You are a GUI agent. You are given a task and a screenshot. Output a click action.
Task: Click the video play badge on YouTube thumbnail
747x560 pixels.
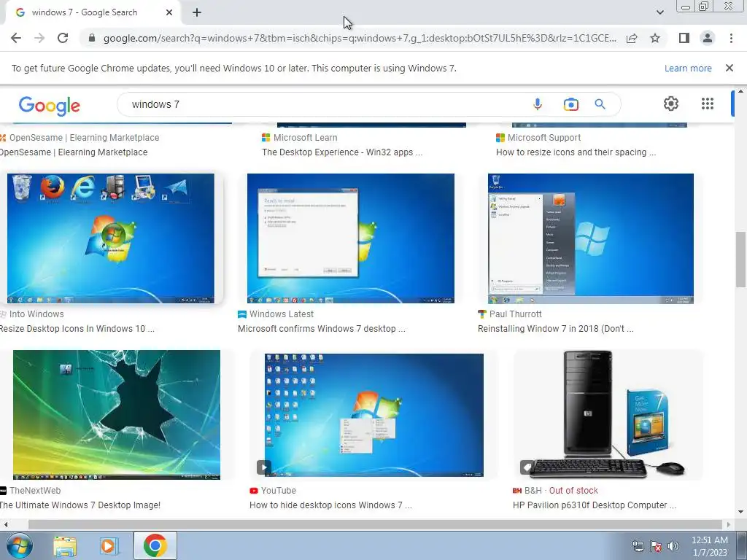pos(264,467)
